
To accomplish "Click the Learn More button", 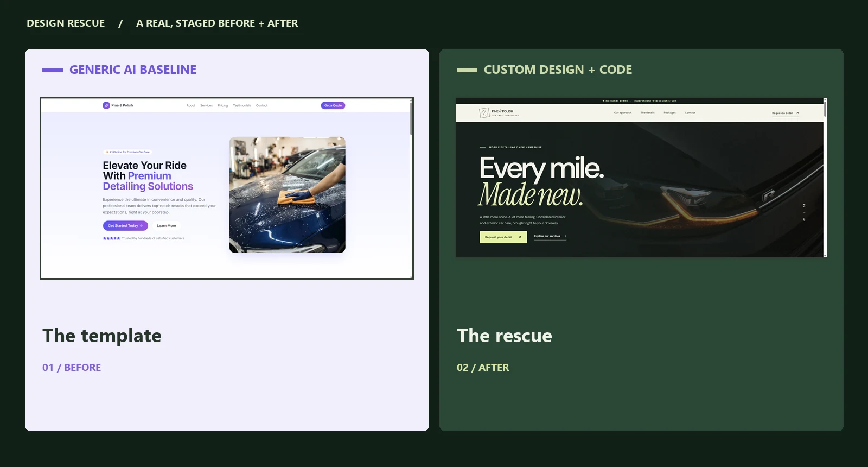I will tap(167, 226).
